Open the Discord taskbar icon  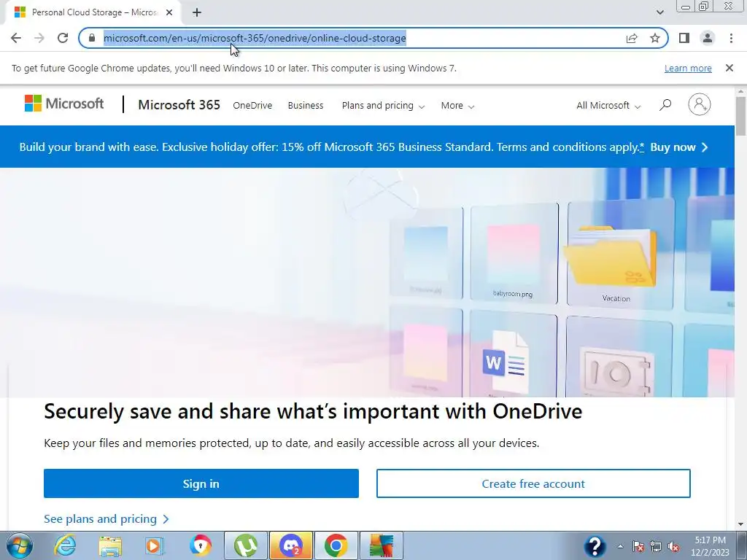[x=291, y=545]
